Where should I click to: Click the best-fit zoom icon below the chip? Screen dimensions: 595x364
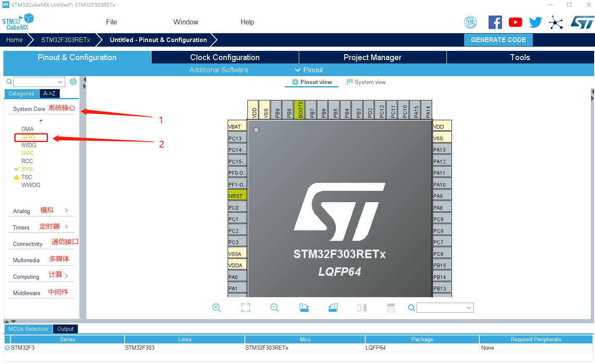click(x=245, y=307)
